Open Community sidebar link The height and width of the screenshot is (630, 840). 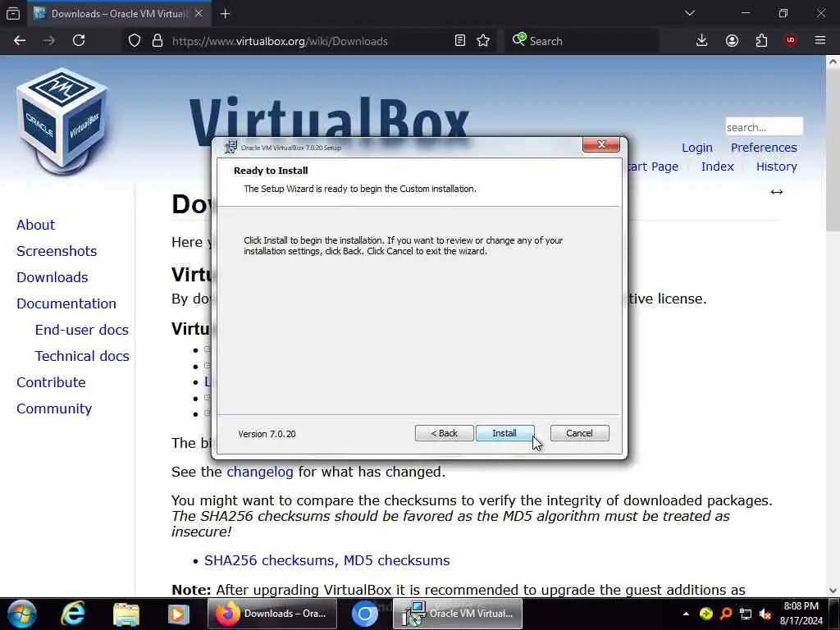click(54, 409)
